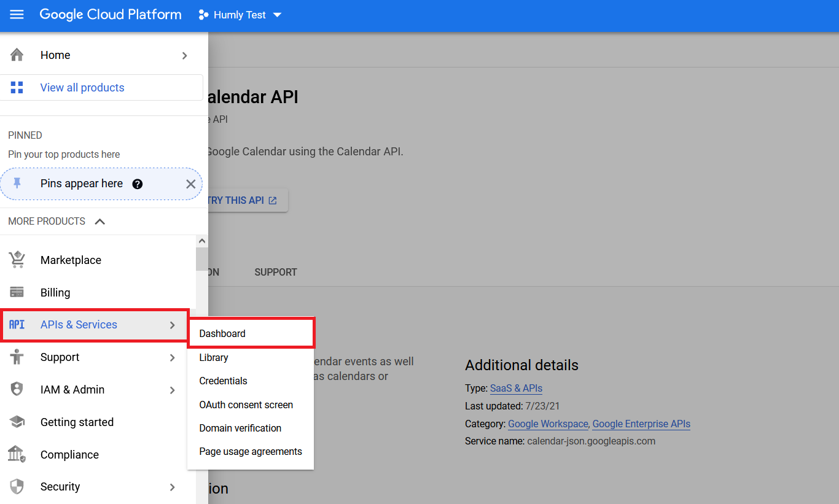Click the Security shield icon

click(x=17, y=486)
